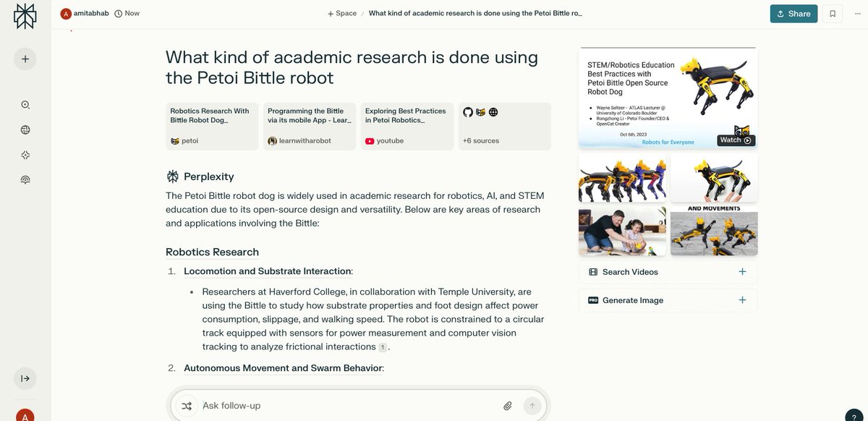Image resolution: width=868 pixels, height=421 pixels.
Task: Open Library signal icon in sidebar
Action: [x=25, y=179]
